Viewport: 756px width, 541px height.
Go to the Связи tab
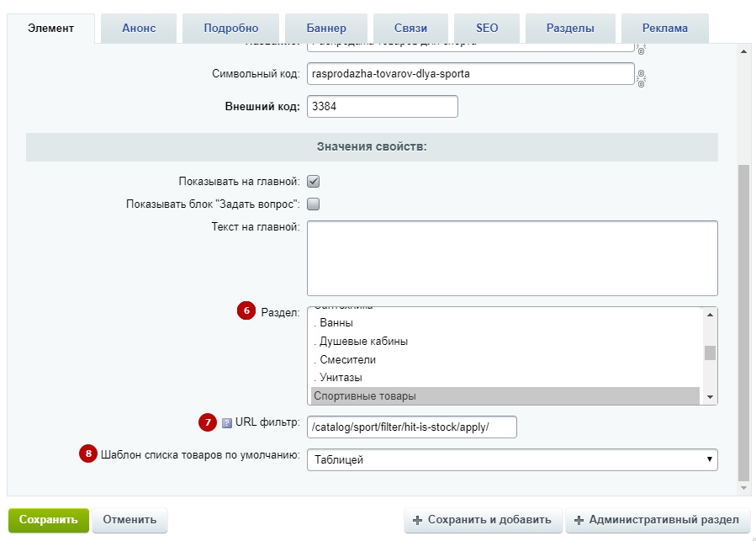(x=410, y=28)
